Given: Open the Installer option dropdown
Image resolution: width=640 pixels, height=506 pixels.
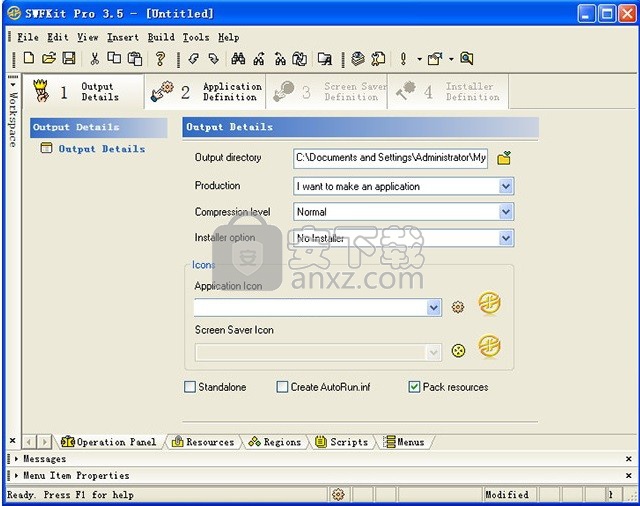Looking at the screenshot, I should click(506, 238).
